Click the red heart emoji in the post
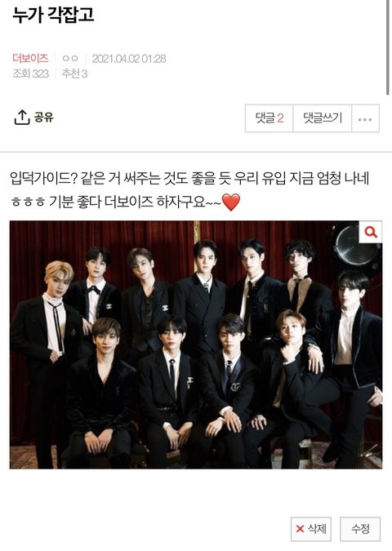The width and height of the screenshot is (392, 551). 231,202
